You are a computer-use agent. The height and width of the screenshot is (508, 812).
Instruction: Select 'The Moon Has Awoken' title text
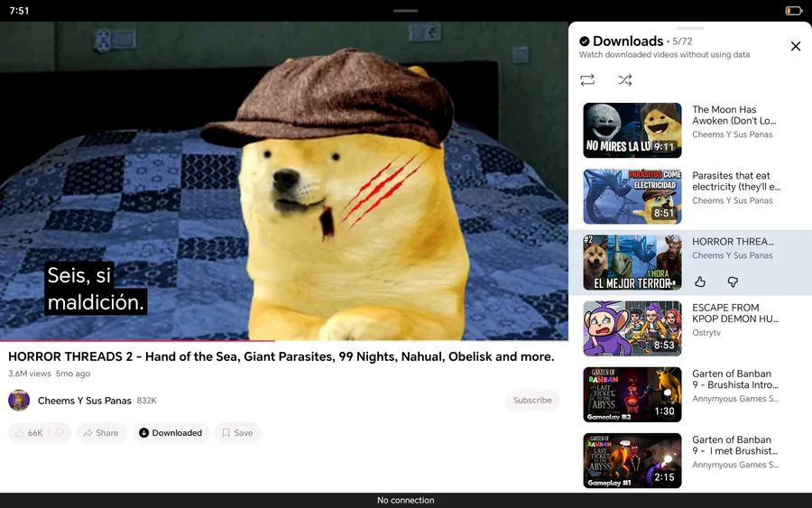(x=734, y=115)
